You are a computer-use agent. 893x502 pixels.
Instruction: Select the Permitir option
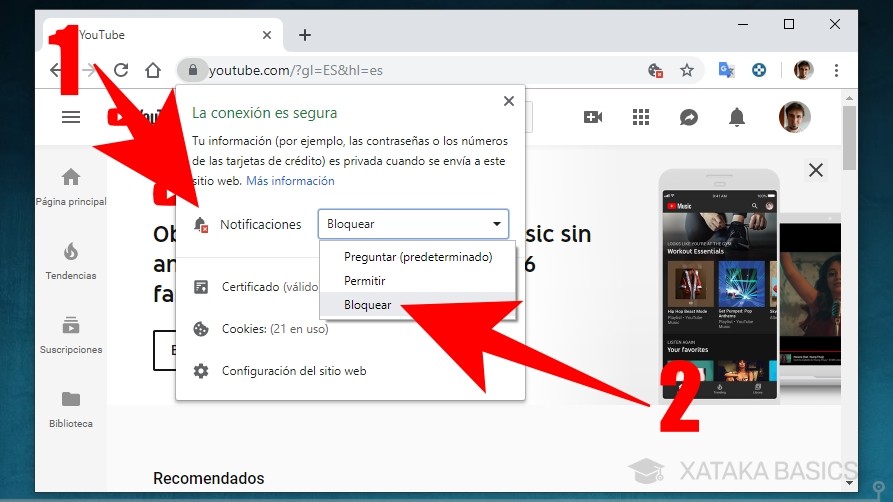pyautogui.click(x=418, y=281)
